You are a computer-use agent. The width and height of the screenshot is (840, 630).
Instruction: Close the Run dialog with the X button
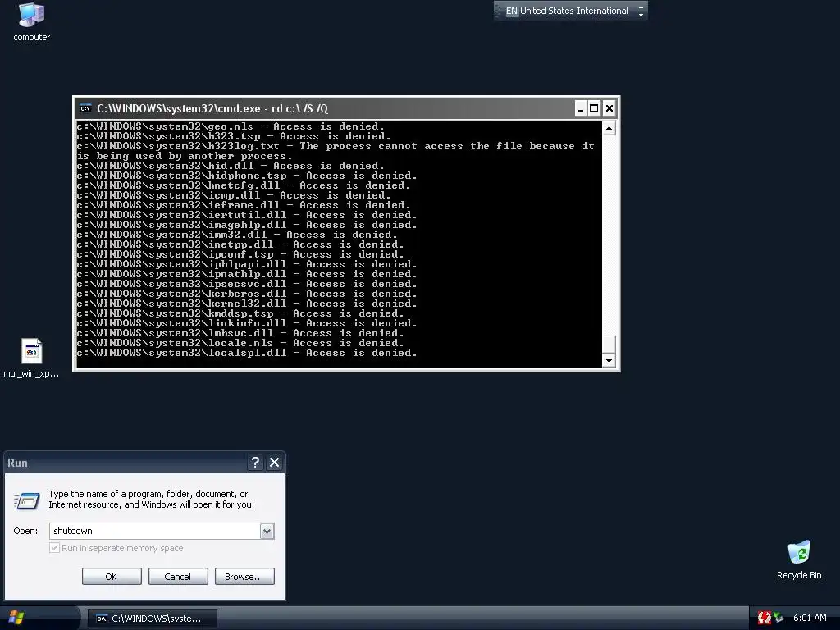point(274,463)
